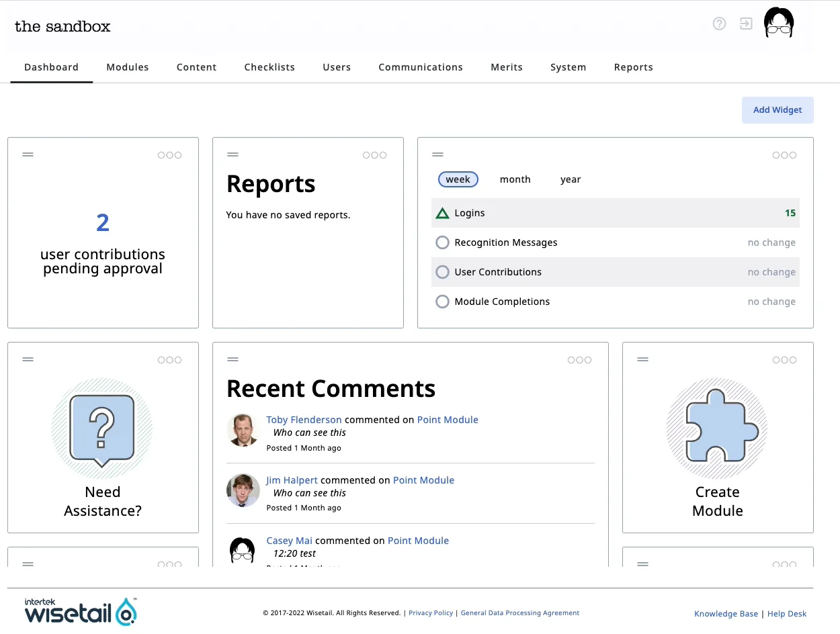
Task: Click the pending contributions count 2
Action: pos(103,222)
